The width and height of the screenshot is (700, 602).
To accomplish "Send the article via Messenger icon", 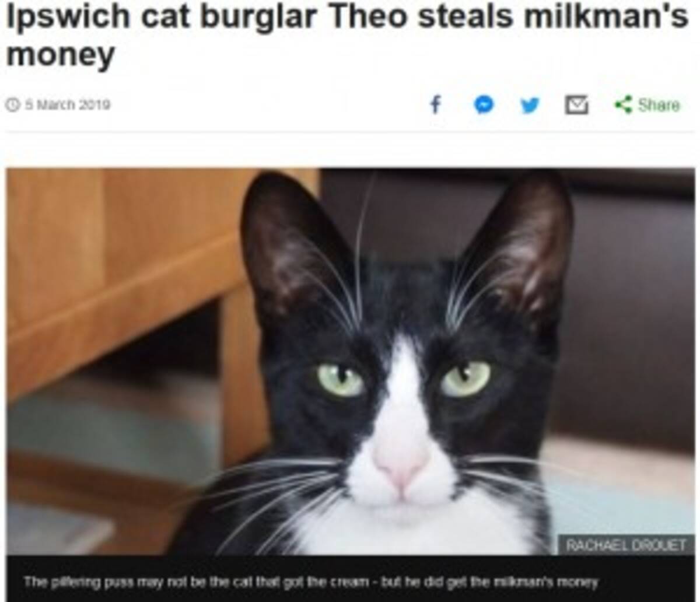I will click(x=484, y=105).
